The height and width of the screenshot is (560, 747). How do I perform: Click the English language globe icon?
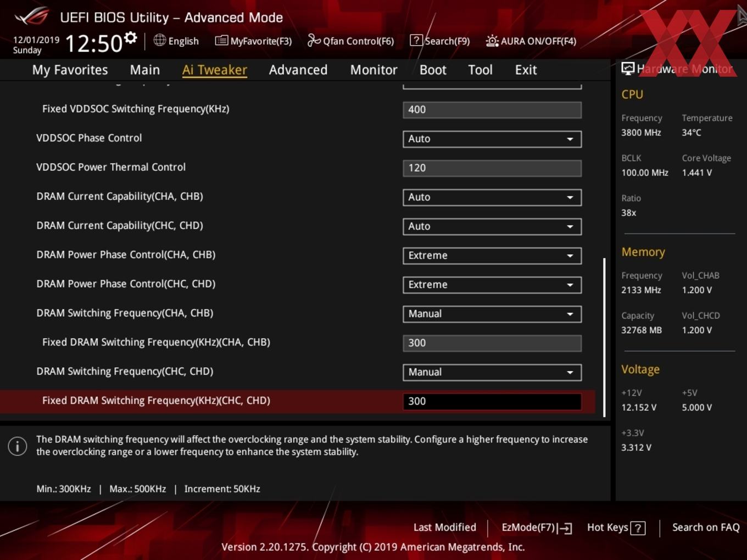(159, 40)
